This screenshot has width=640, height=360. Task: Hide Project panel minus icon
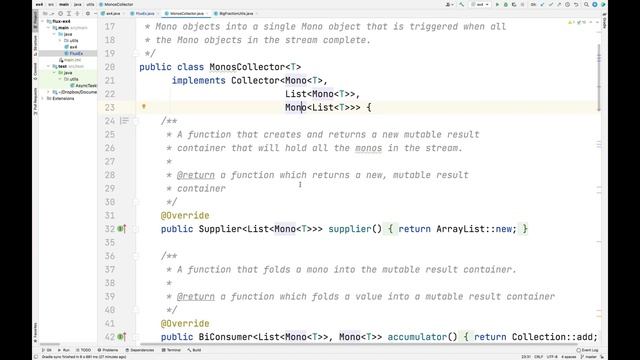point(96,13)
